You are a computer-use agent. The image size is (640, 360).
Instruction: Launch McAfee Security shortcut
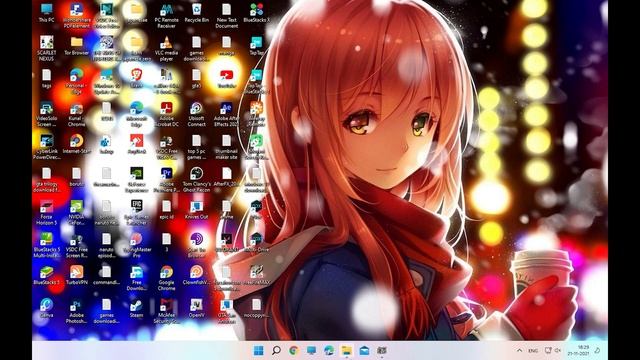(x=167, y=311)
